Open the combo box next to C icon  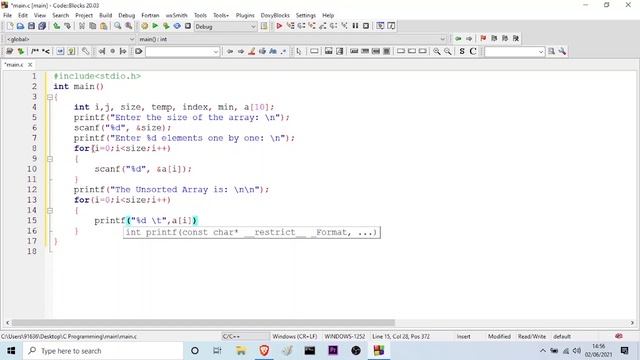click(x=514, y=52)
